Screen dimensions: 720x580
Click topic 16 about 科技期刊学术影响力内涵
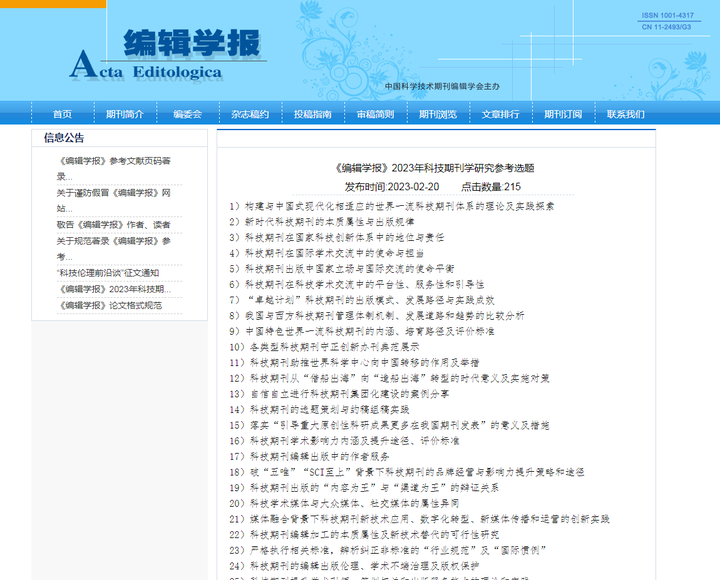(344, 440)
